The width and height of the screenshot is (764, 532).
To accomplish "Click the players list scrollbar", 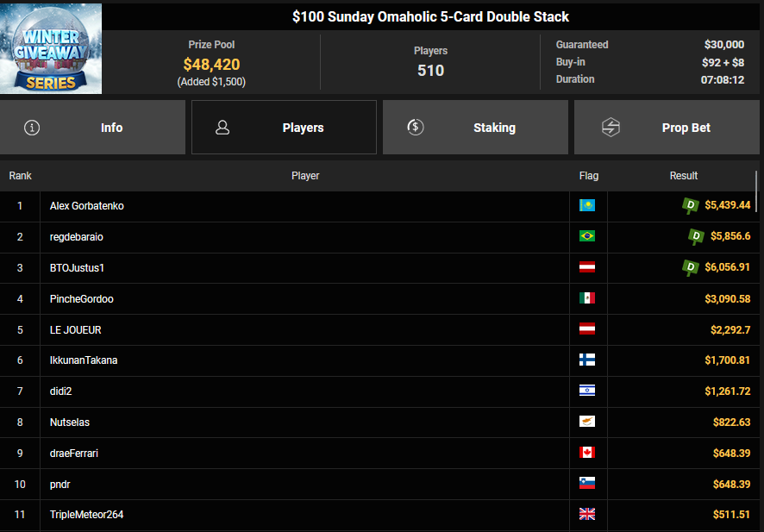I will coord(756,185).
